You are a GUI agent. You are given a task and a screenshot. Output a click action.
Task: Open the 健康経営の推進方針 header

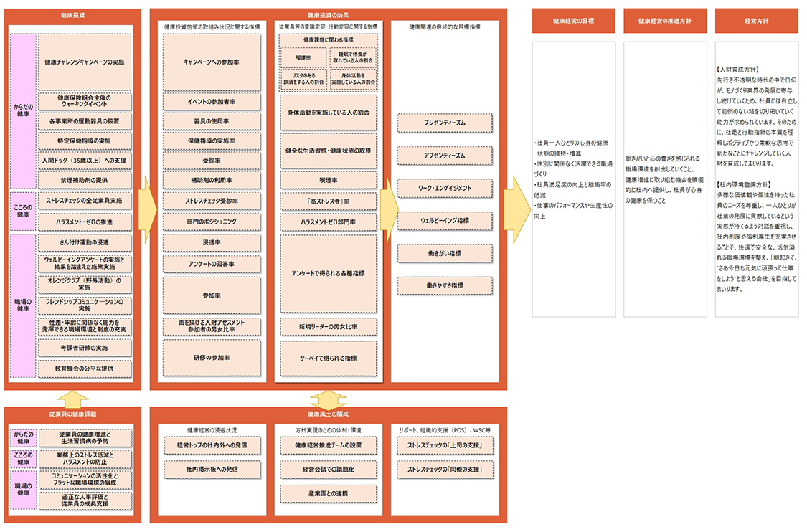pyautogui.click(x=664, y=21)
